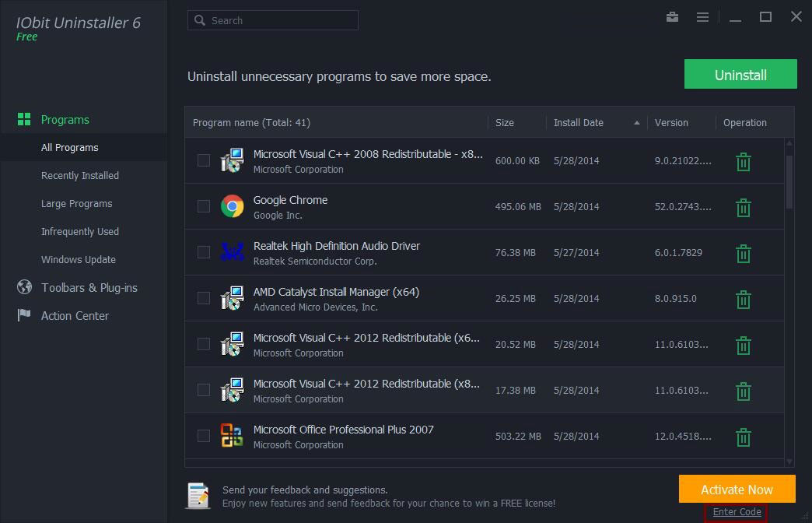Sort programs by Size column header
The height and width of the screenshot is (523, 812).
tap(505, 123)
